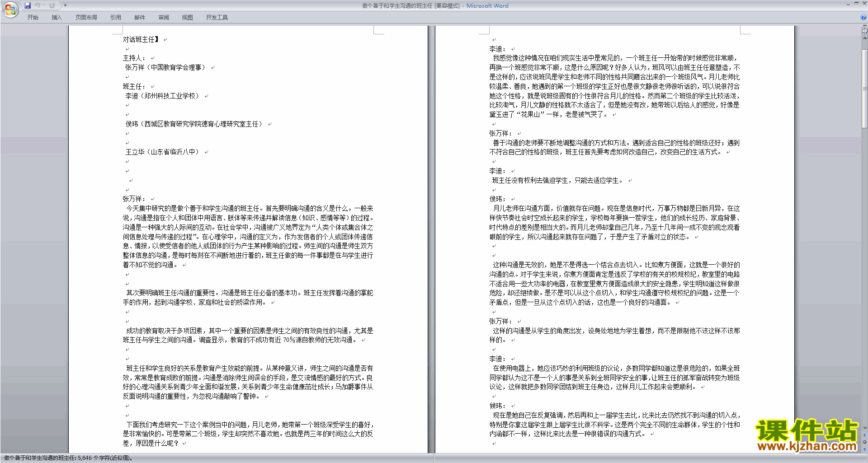Click the first 李迪: label on right page
This screenshot has width=868, height=463.
point(498,49)
